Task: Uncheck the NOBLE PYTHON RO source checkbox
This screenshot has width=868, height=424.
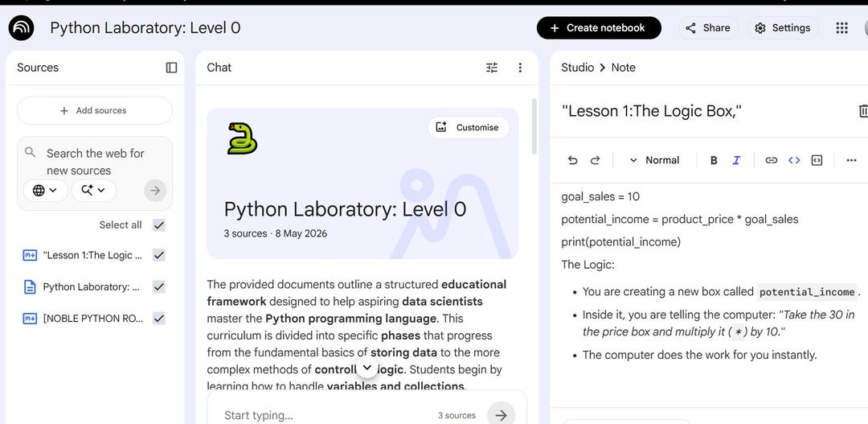Action: point(159,318)
